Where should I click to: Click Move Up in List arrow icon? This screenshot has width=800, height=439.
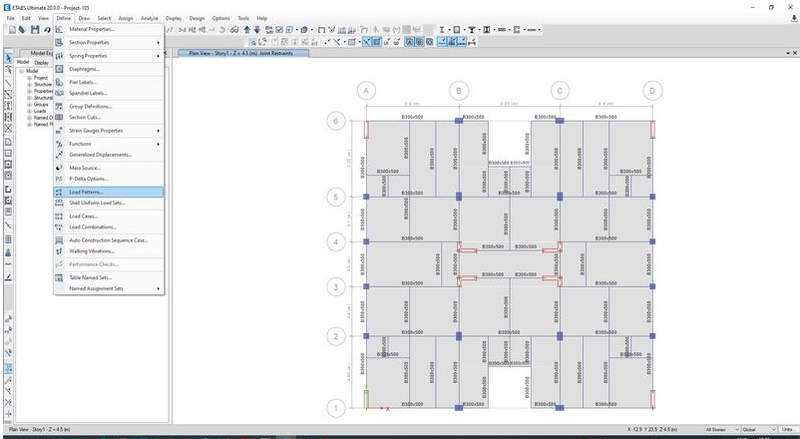tap(247, 30)
